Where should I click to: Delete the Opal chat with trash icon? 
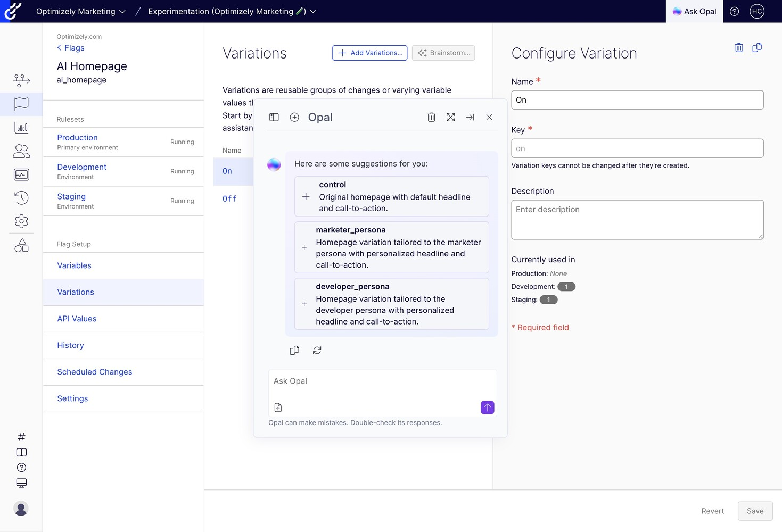(431, 117)
